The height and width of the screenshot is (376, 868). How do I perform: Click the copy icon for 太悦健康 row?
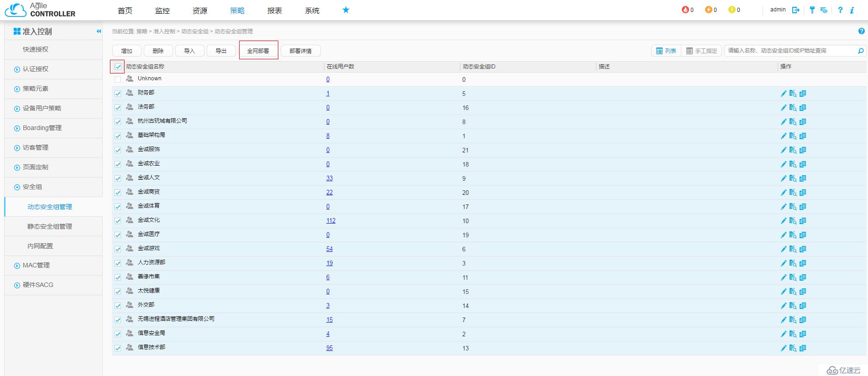click(803, 292)
